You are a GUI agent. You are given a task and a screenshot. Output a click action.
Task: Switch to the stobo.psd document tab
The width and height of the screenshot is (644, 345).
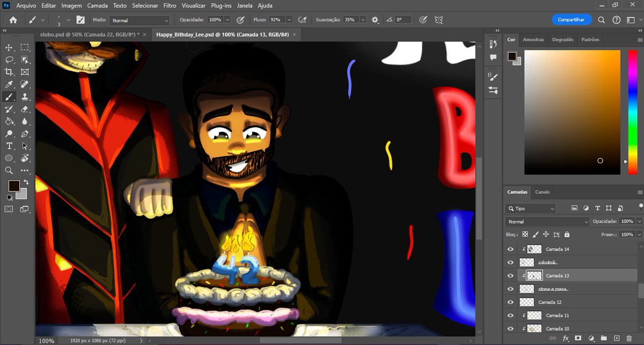(x=89, y=34)
